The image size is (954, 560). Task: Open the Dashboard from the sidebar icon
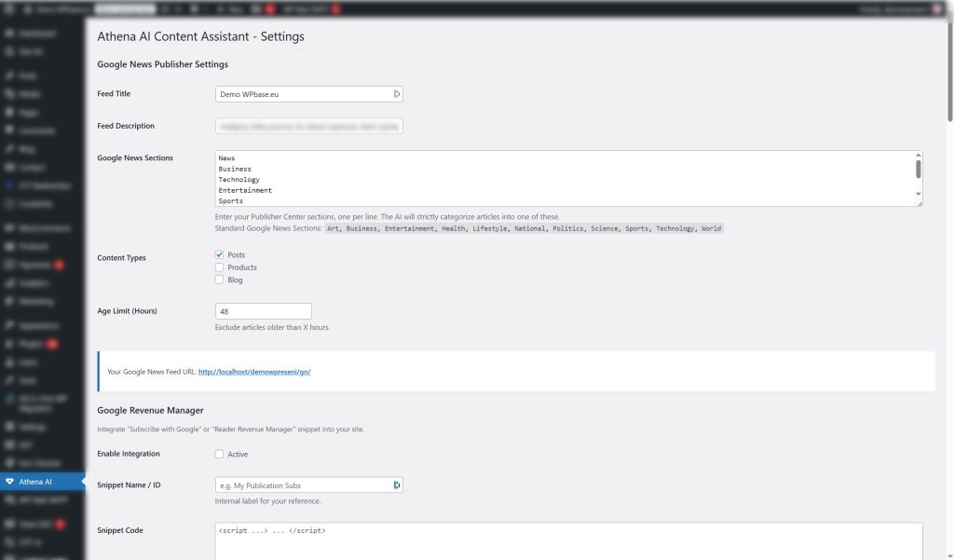click(x=11, y=33)
